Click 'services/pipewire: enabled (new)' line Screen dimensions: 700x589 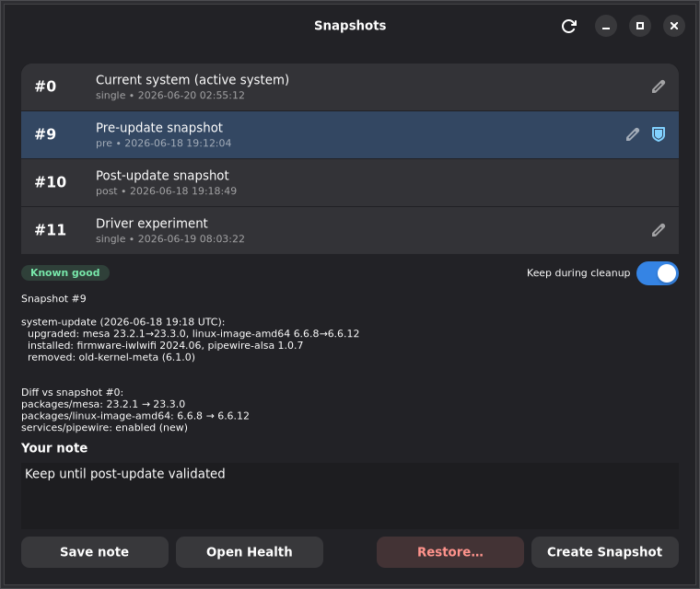[104, 427]
